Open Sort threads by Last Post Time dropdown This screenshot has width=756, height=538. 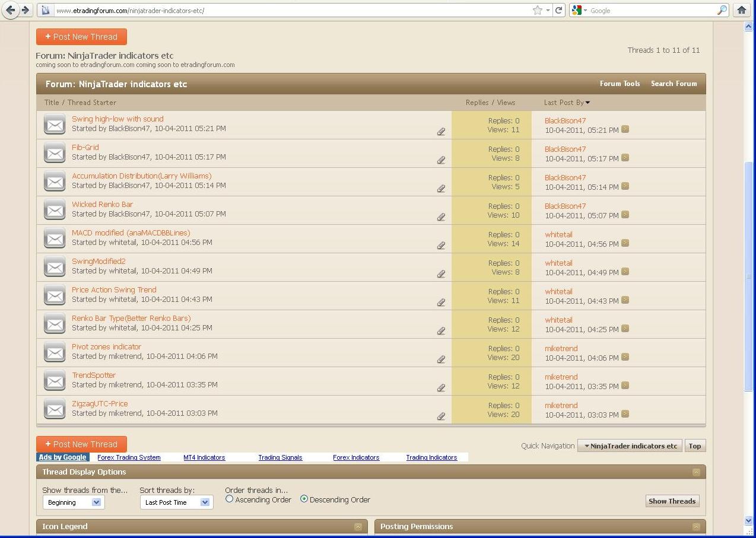pyautogui.click(x=176, y=502)
